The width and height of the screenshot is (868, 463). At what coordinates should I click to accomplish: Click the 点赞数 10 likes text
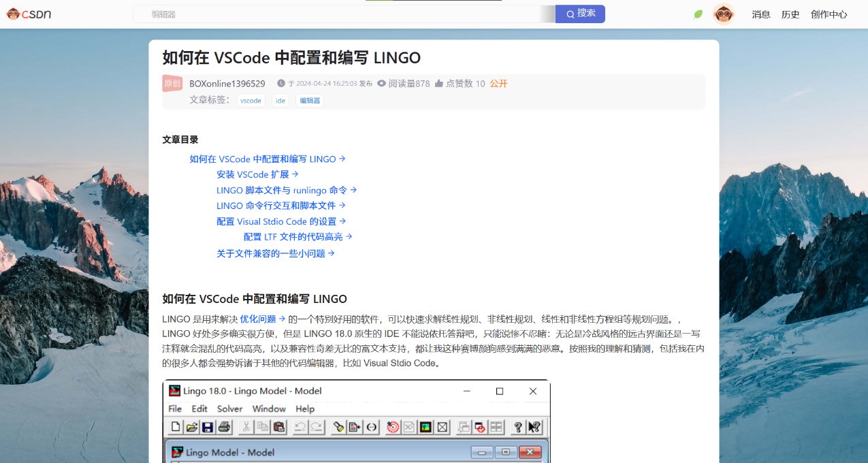pyautogui.click(x=466, y=84)
